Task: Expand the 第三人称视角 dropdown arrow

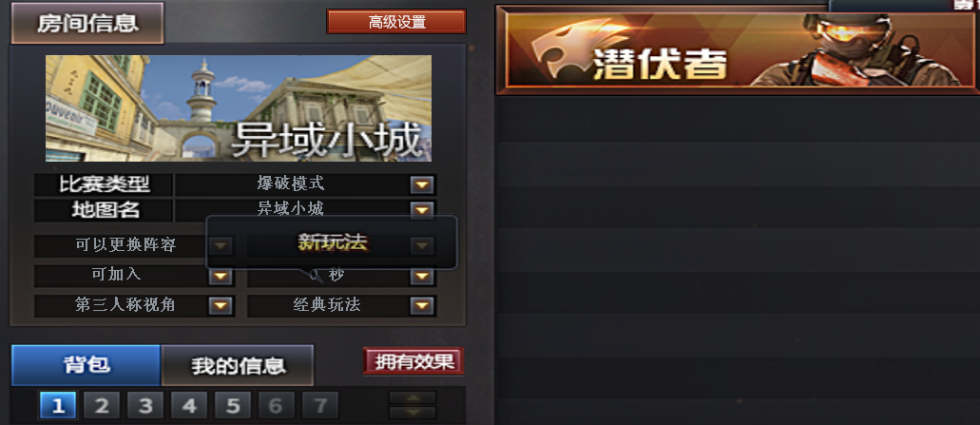Action: [220, 305]
